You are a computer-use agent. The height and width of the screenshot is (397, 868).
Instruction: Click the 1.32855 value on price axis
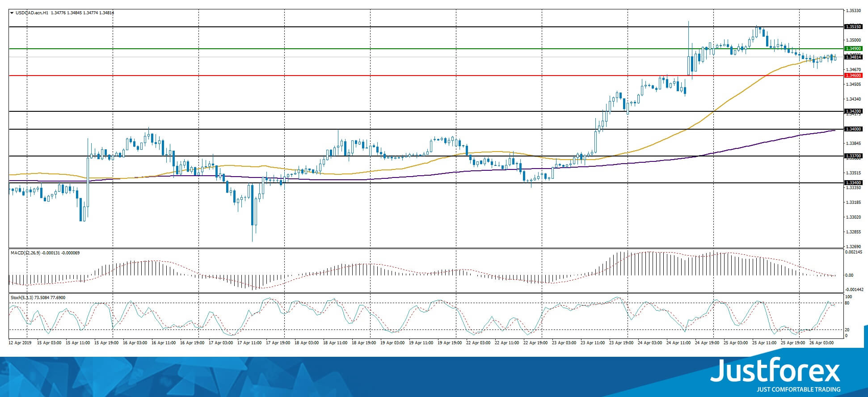pos(853,232)
